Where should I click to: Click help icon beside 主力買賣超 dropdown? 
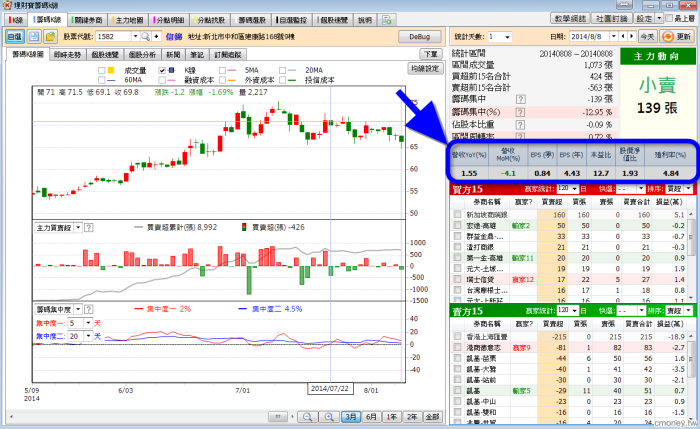(89, 228)
